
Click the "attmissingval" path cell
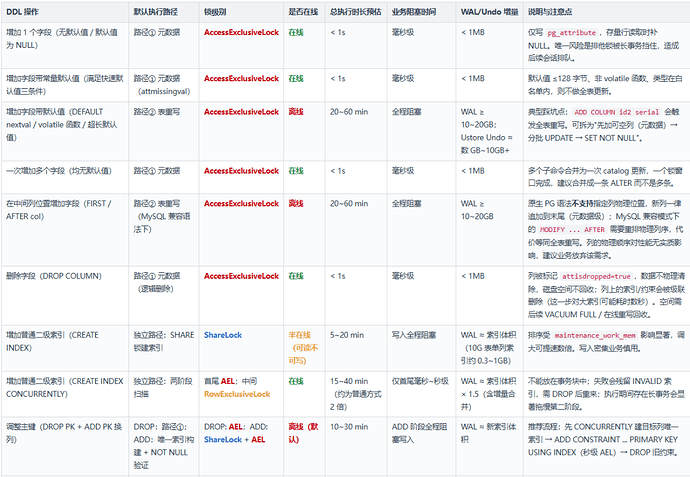[x=164, y=85]
